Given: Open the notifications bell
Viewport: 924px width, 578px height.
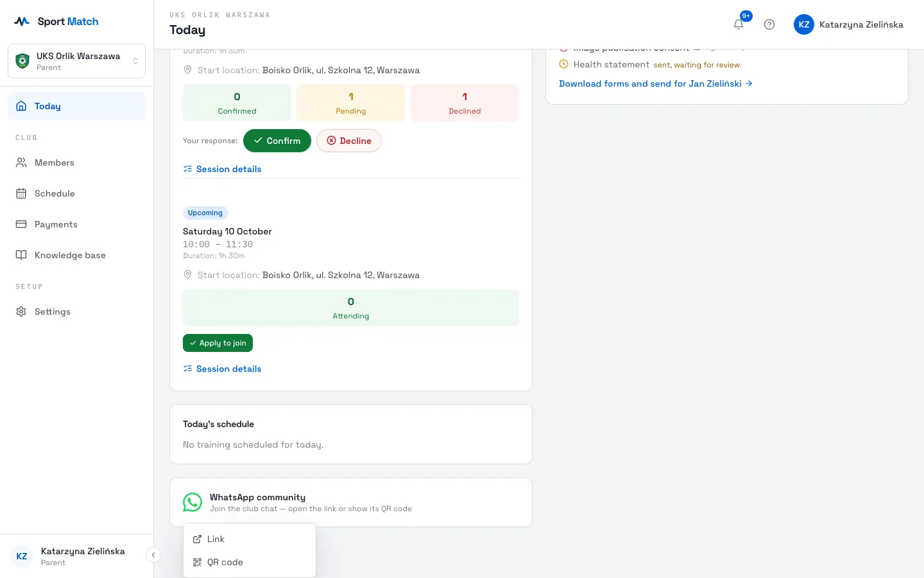Looking at the screenshot, I should (x=739, y=24).
